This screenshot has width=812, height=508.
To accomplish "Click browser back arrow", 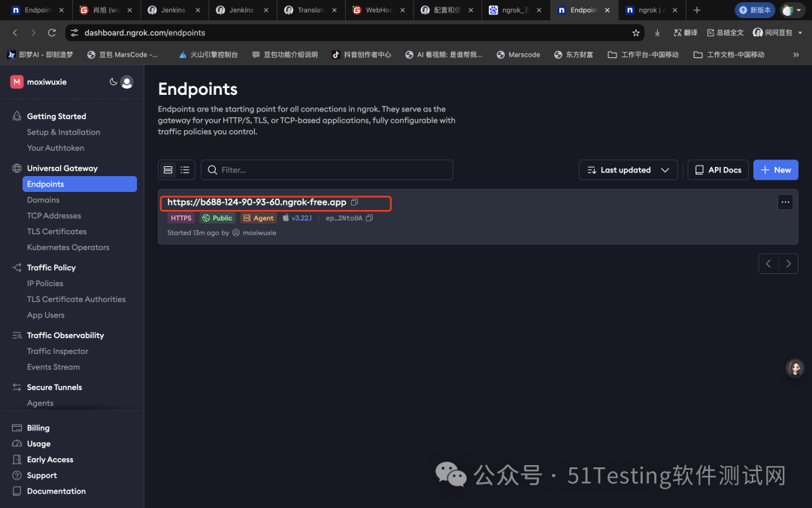I will point(15,32).
